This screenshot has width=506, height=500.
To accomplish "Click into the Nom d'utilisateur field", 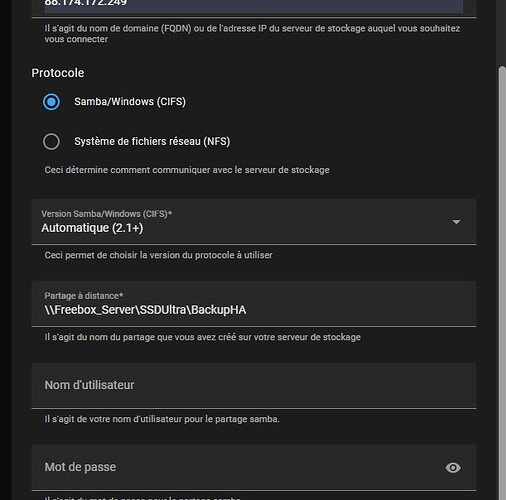I will click(254, 385).
